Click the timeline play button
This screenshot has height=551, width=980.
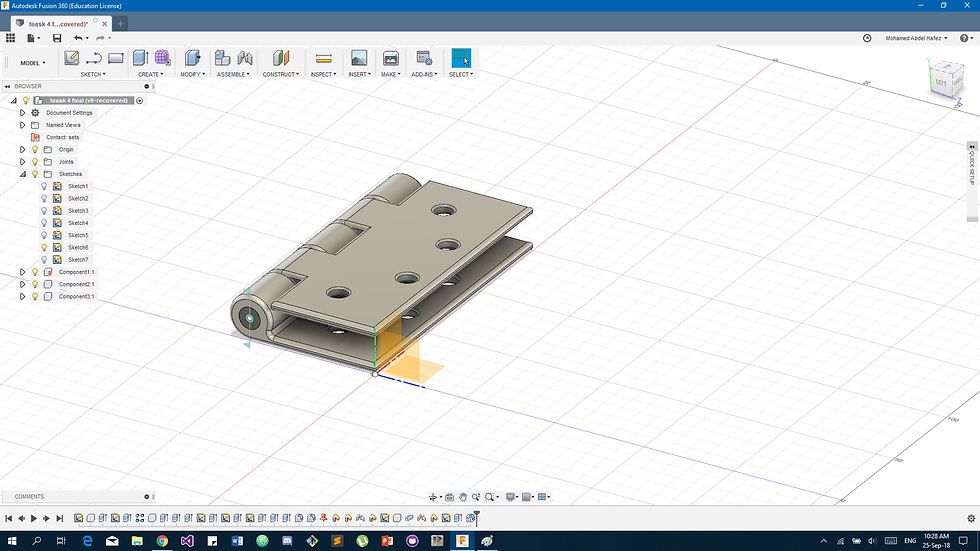(34, 518)
